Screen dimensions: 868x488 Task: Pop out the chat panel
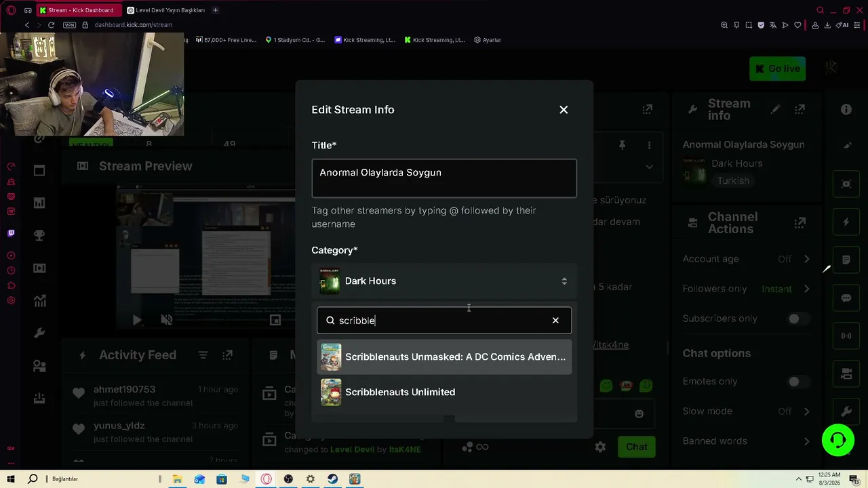tap(648, 109)
